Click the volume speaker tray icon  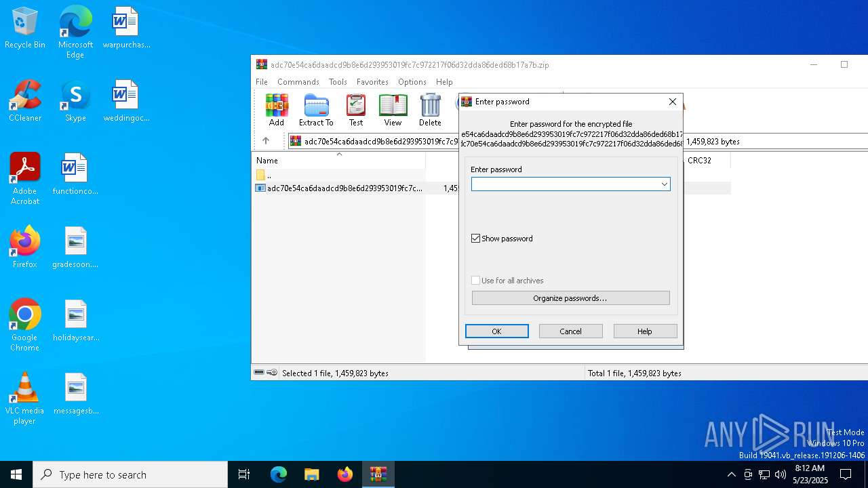click(781, 474)
